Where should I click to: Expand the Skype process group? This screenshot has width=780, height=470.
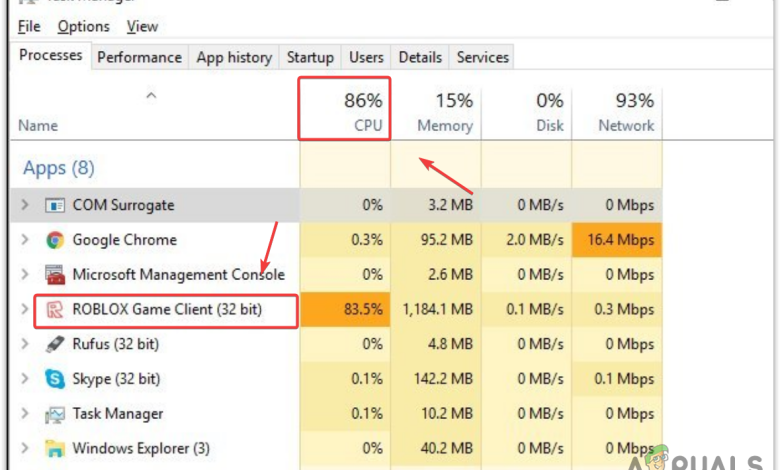pyautogui.click(x=25, y=379)
